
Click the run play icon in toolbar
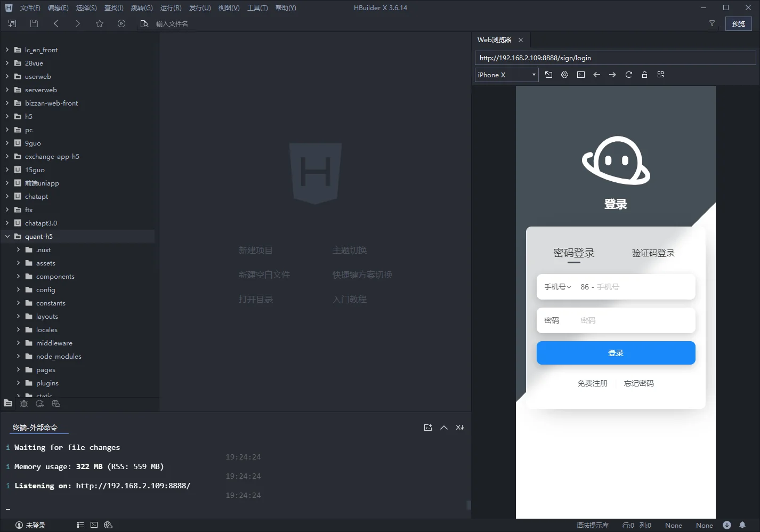click(x=122, y=23)
